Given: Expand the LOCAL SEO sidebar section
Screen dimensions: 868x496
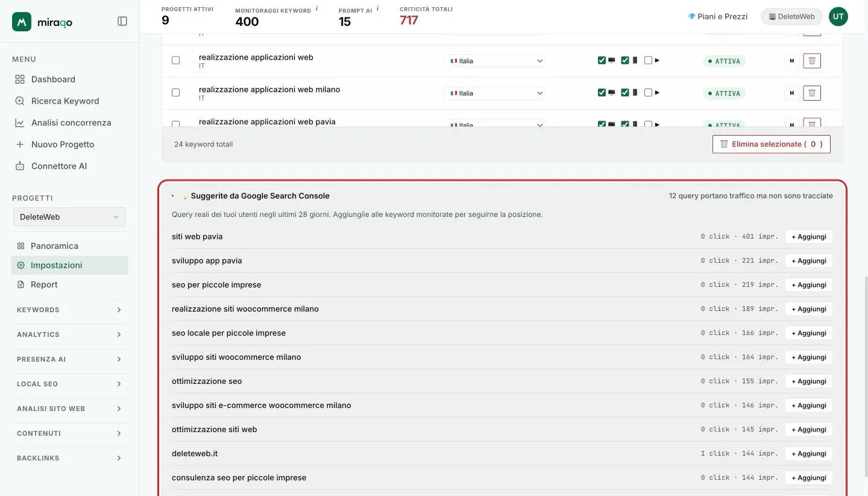Looking at the screenshot, I should tap(69, 384).
